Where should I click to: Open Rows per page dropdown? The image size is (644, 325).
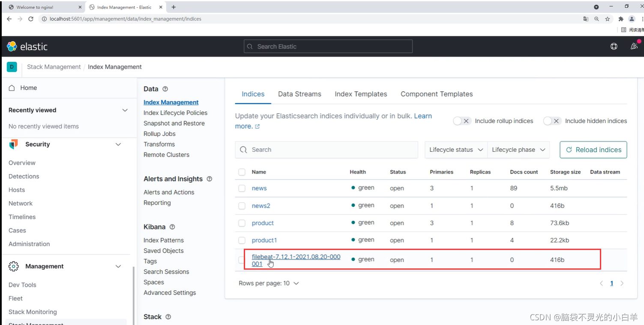coord(269,283)
